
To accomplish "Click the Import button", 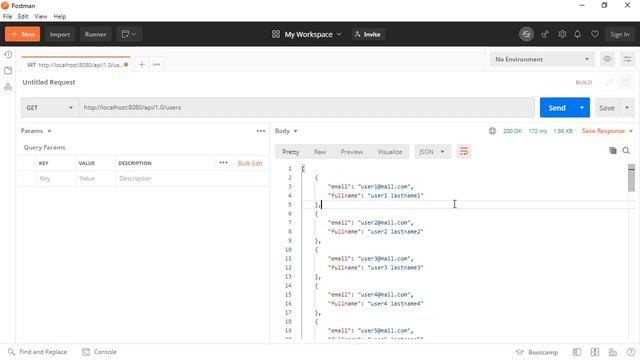I will pyautogui.click(x=60, y=34).
